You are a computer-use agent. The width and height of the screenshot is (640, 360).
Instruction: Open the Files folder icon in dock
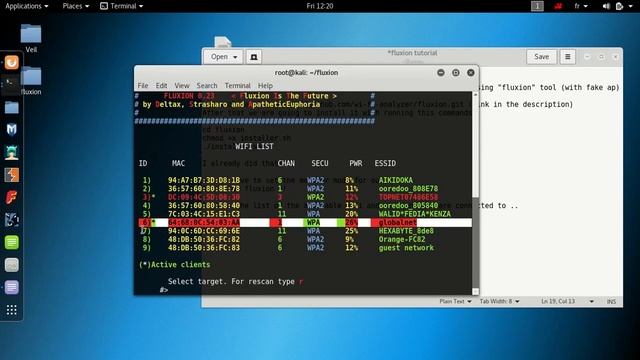tap(11, 107)
